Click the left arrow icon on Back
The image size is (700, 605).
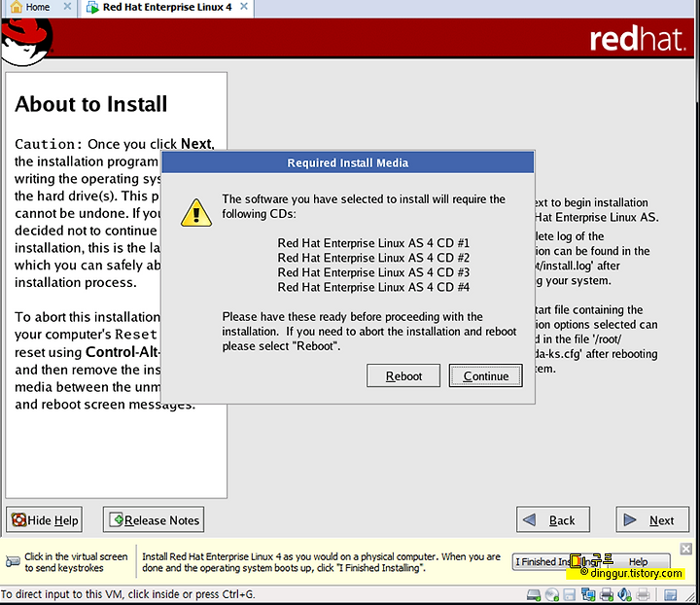click(x=529, y=519)
